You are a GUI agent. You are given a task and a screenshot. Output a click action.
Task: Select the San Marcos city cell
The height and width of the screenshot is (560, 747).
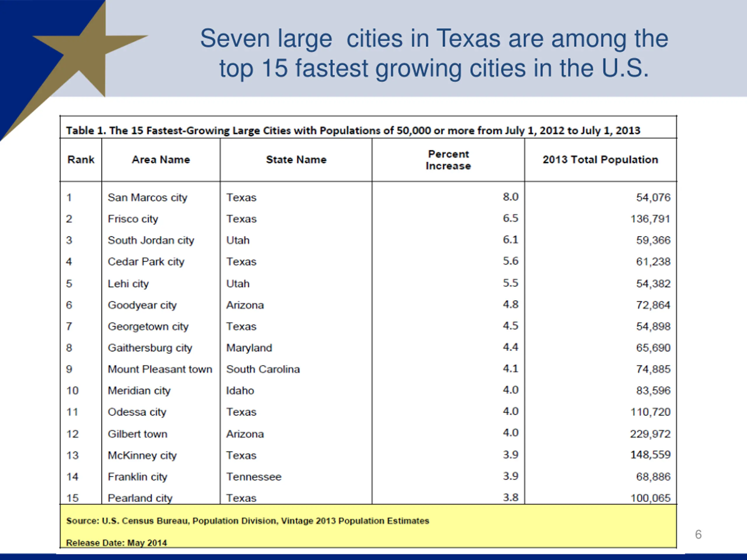coord(147,197)
